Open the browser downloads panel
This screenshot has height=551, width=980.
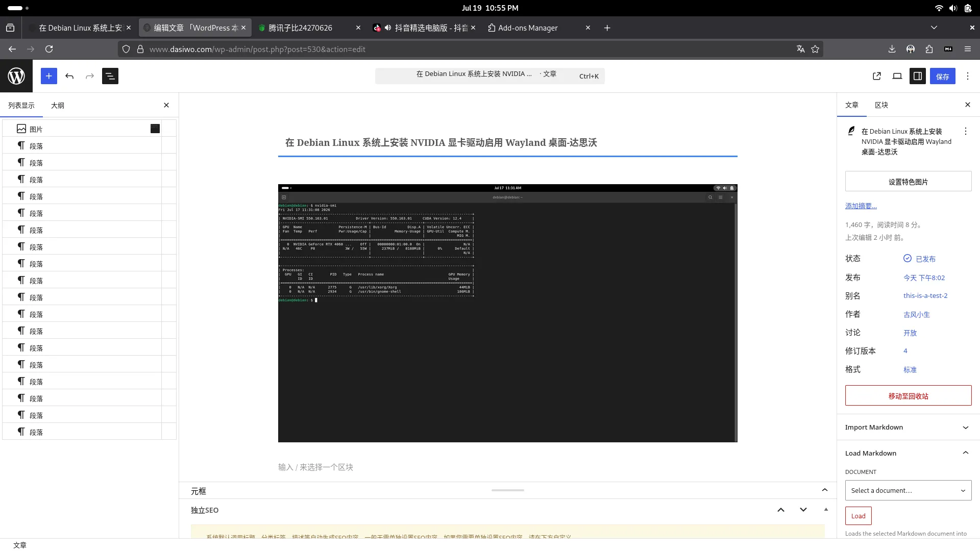click(892, 49)
